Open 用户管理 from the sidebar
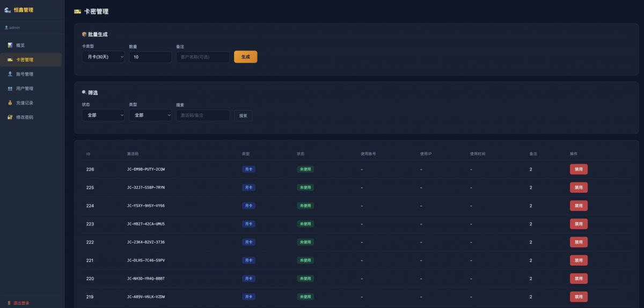This screenshot has height=308, width=644. (32, 89)
